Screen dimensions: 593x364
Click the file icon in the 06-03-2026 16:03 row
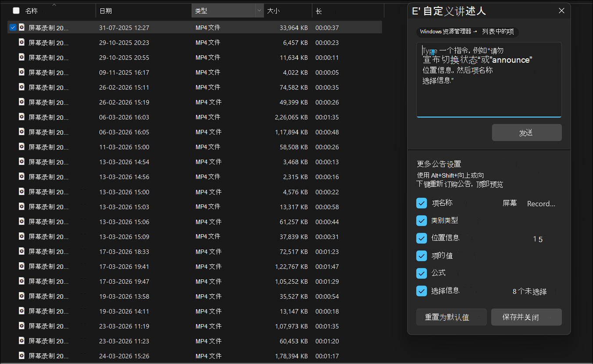pyautogui.click(x=21, y=117)
